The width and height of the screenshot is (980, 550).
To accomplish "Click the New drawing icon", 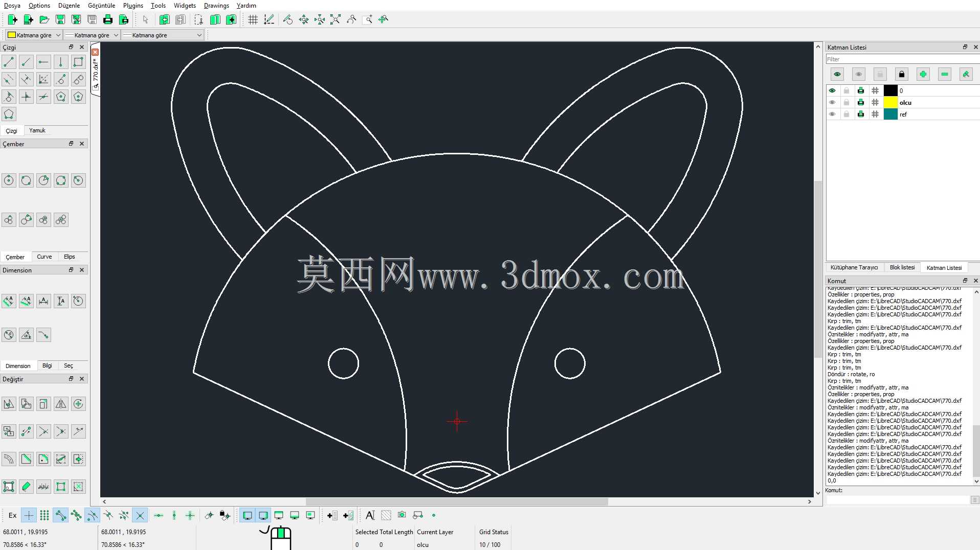I will tap(13, 19).
